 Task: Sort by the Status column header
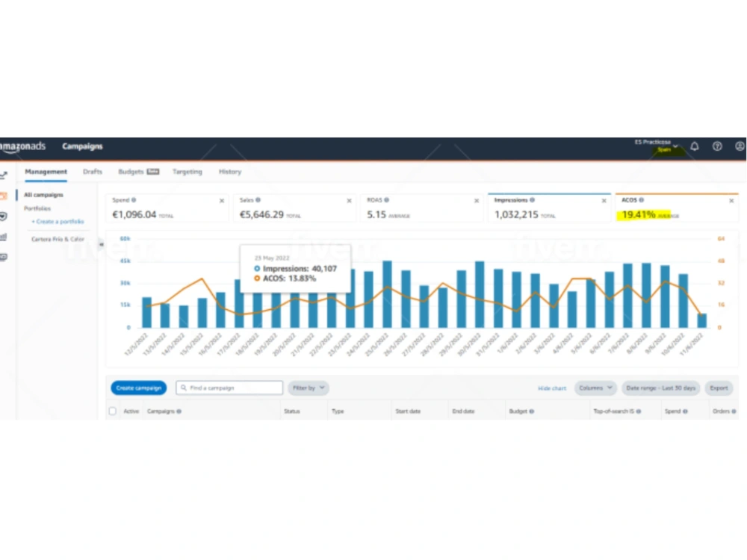[292, 411]
